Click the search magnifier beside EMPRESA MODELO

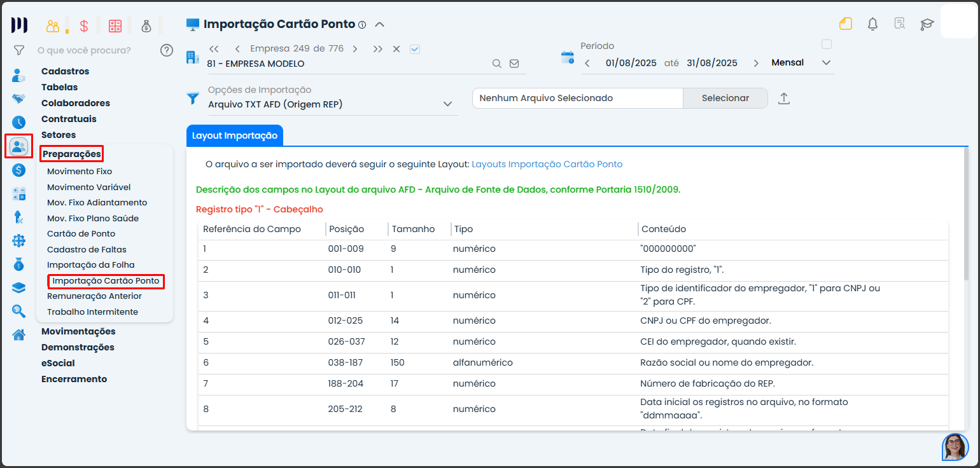pos(497,64)
